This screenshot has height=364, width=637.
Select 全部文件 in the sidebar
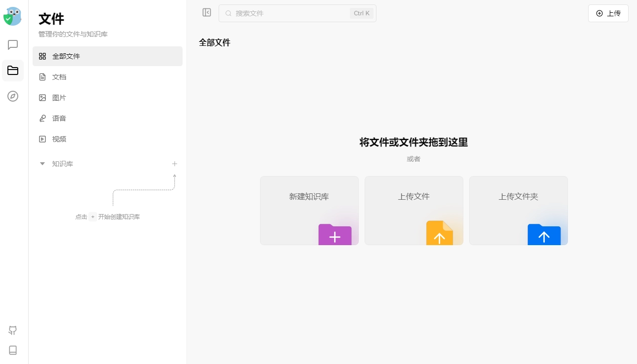tap(66, 56)
